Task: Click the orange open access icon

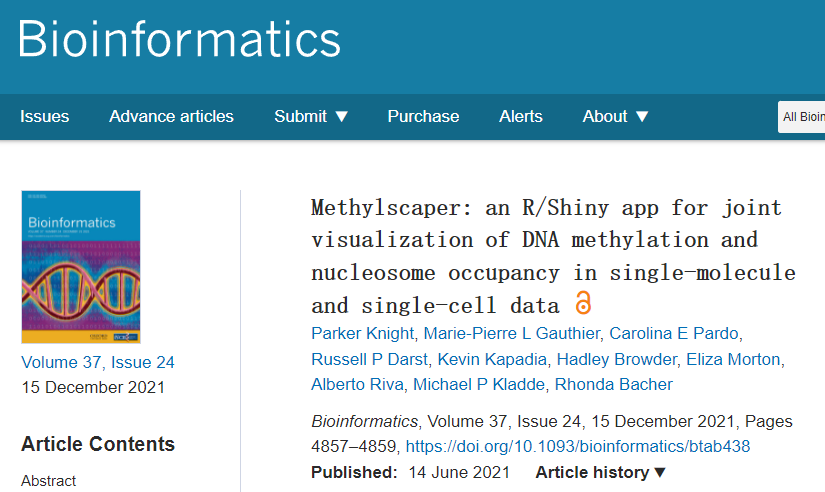Action: tap(582, 303)
